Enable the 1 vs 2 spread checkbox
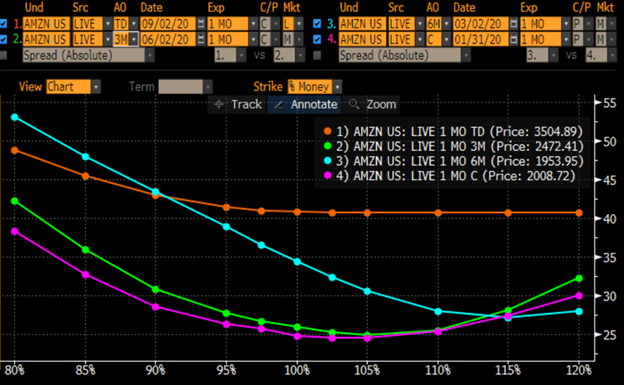The width and height of the screenshot is (624, 385). pos(4,55)
